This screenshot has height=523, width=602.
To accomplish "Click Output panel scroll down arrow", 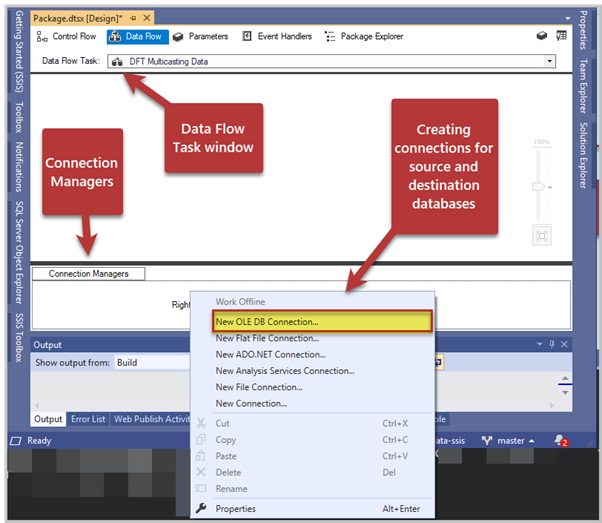I will pyautogui.click(x=565, y=393).
